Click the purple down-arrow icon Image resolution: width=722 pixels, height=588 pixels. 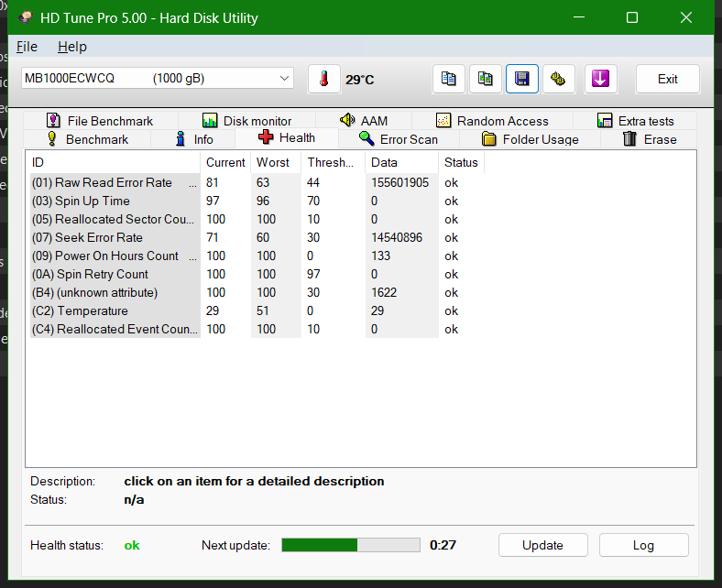point(600,79)
